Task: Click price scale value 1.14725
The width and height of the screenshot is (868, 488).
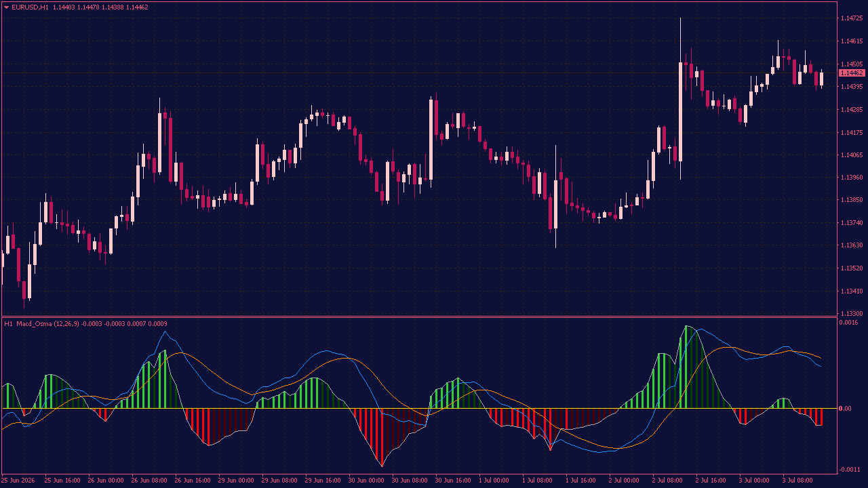Action: [x=851, y=19]
